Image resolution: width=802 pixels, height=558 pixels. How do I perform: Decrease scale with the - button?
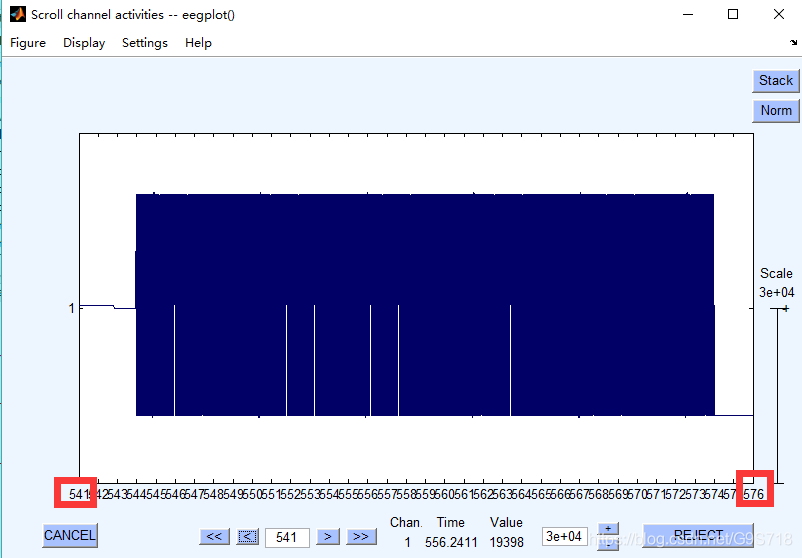[x=608, y=544]
